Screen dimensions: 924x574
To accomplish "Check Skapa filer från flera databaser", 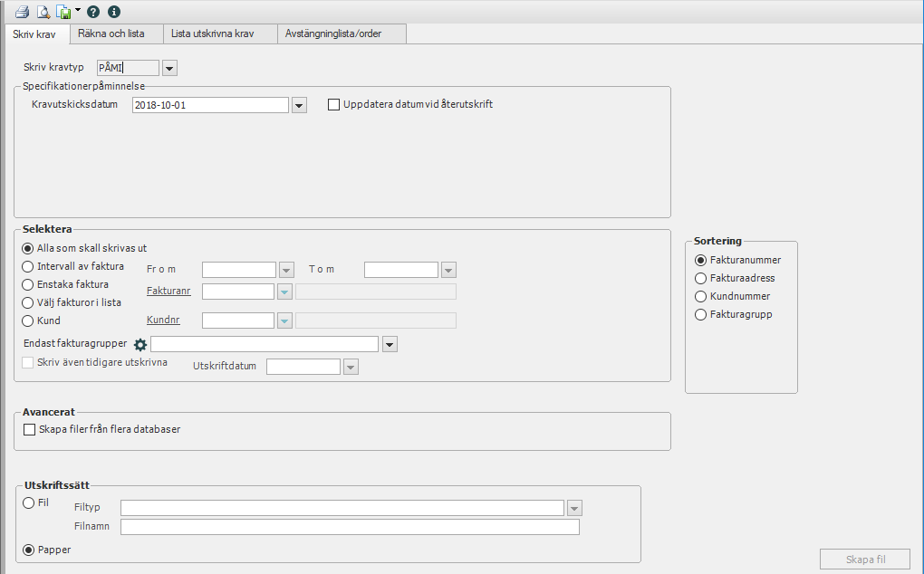I will point(30,430).
